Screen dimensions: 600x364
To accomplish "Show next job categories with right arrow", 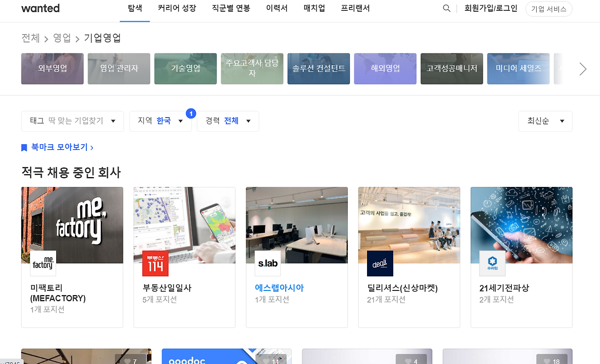I will click(x=583, y=69).
